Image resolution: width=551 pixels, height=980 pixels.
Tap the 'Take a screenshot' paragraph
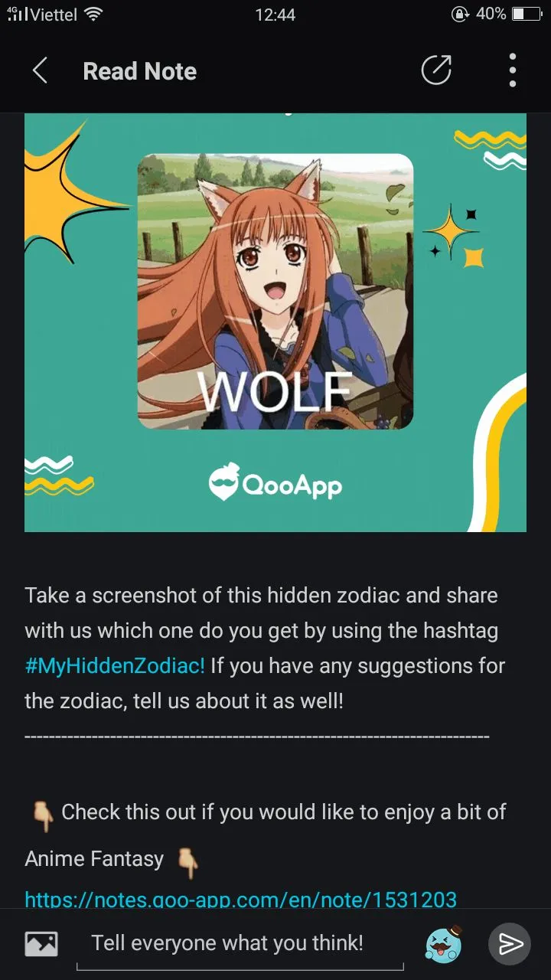266,648
